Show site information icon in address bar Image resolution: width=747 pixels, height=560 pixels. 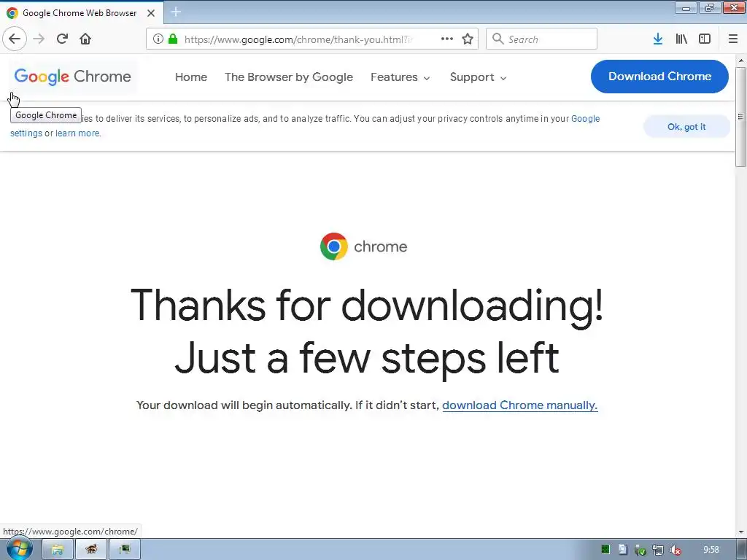(x=158, y=39)
